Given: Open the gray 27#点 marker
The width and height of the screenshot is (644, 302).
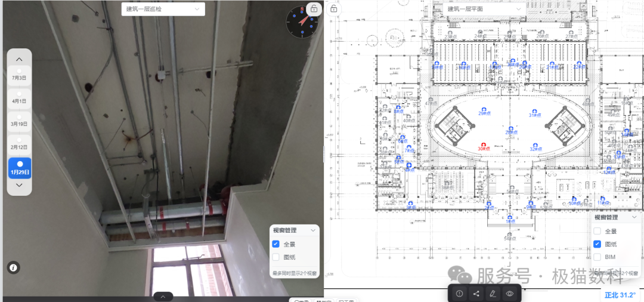Looking at the screenshot, I should 571,35.
